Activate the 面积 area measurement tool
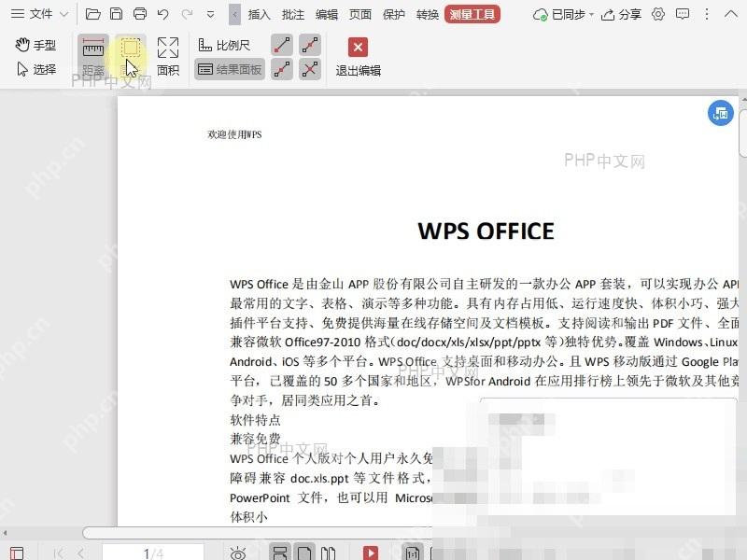This screenshot has width=747, height=560. [168, 57]
